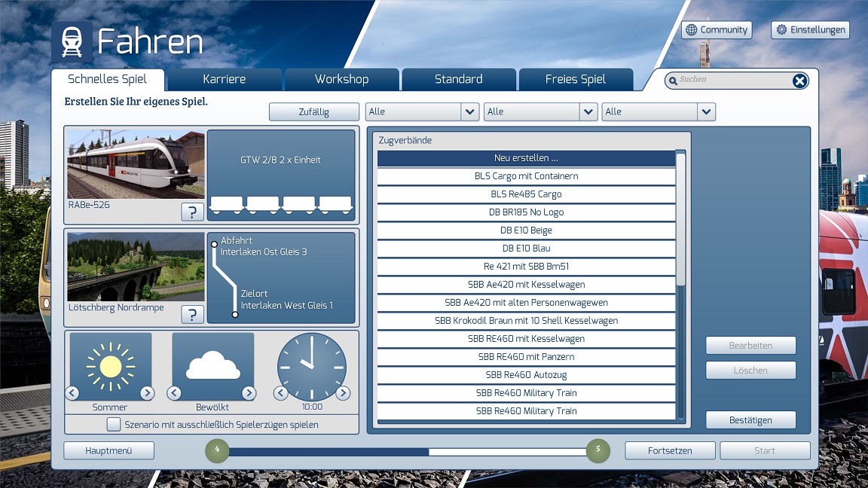
Task: Open the Freies Spiel tab
Action: click(x=576, y=79)
